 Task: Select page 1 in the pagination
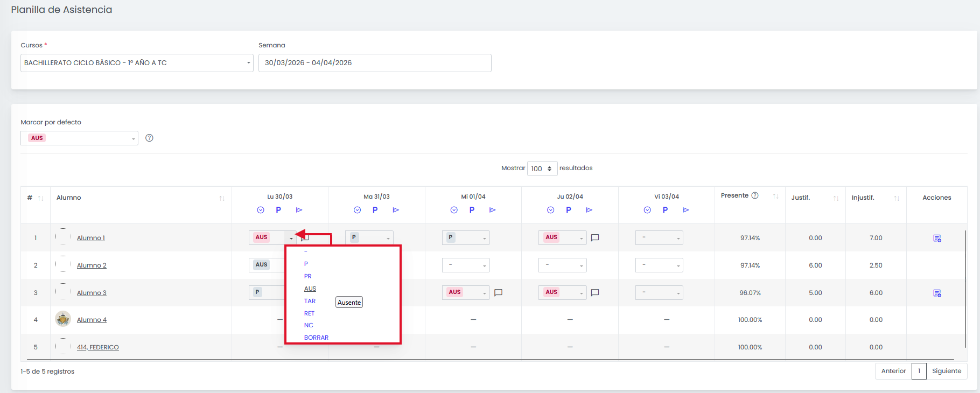tap(919, 371)
